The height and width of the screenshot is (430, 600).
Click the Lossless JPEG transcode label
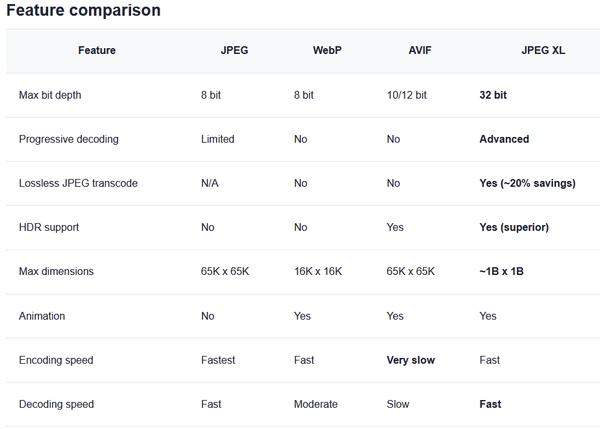click(x=78, y=183)
